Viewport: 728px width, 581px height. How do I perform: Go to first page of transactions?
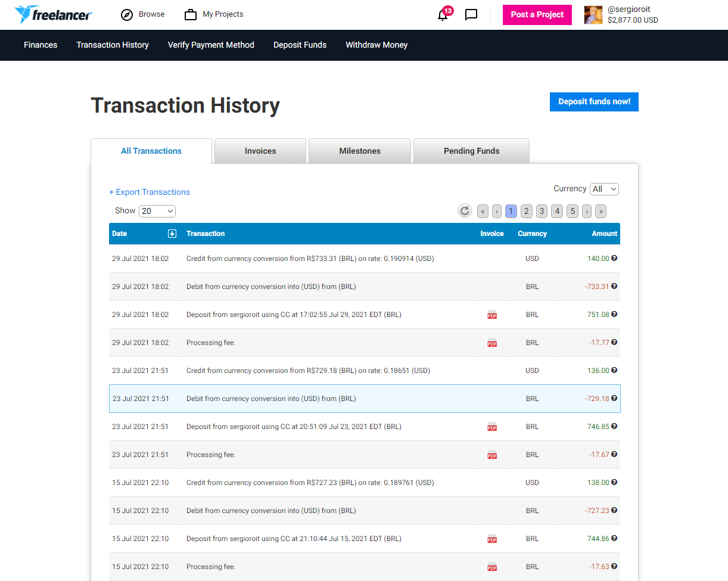pos(483,211)
